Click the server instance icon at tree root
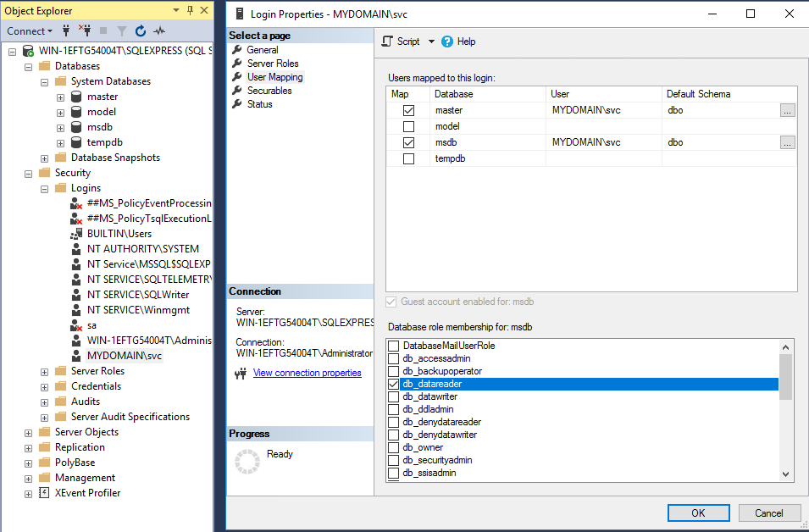The width and height of the screenshot is (809, 532). [x=28, y=51]
